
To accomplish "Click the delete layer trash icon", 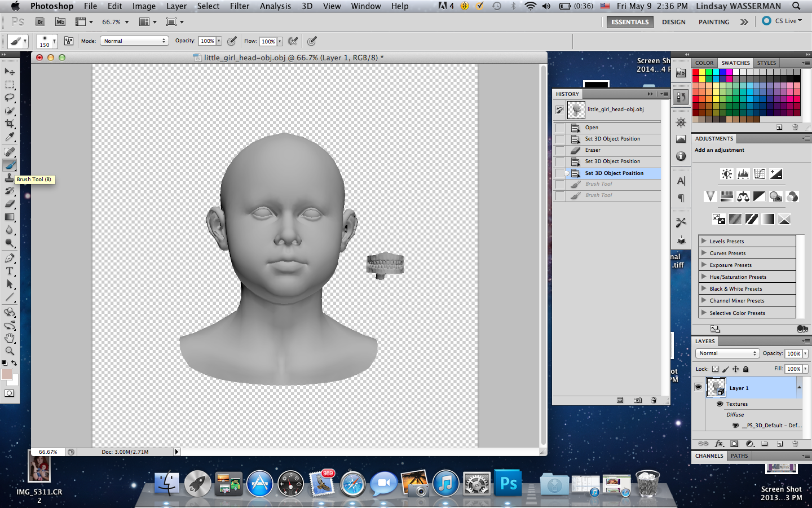I will [x=795, y=444].
